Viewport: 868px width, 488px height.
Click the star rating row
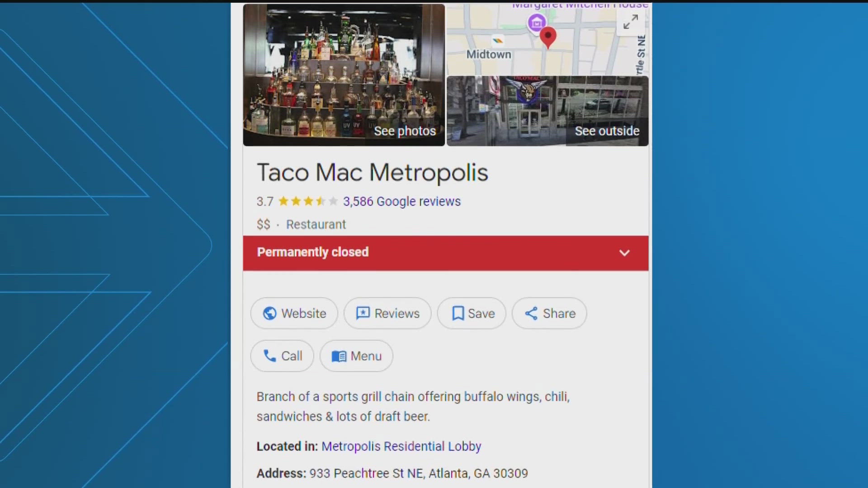click(308, 201)
